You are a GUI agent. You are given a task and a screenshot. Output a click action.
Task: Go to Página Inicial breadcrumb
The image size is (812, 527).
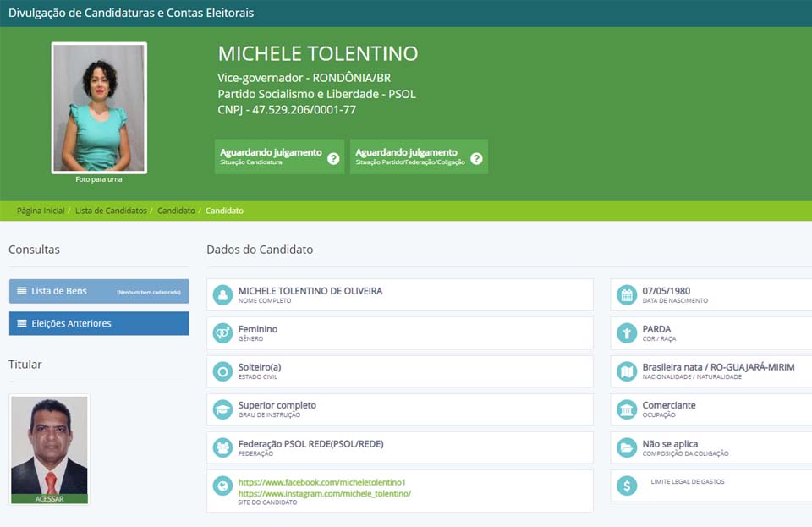coord(41,211)
